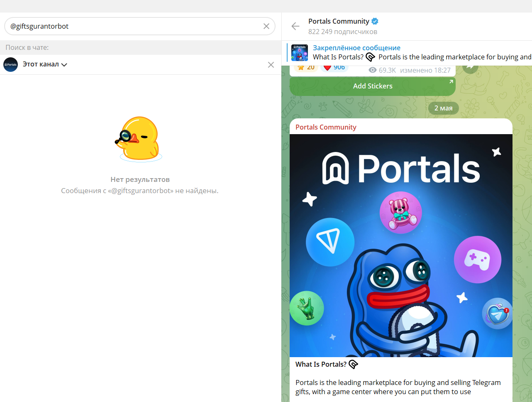This screenshot has height=402, width=532.
Task: Click the Portals avatar beside 'Этот канал'
Action: (x=11, y=65)
